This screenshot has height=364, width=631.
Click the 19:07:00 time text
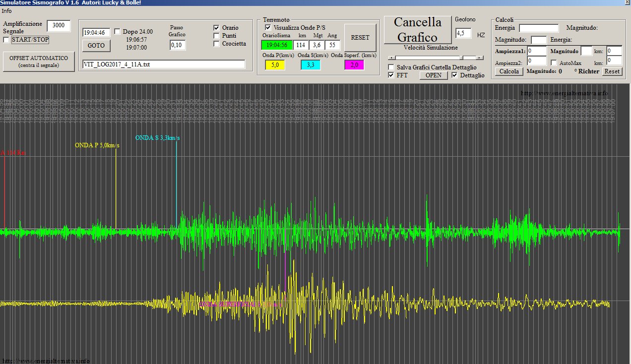(136, 48)
